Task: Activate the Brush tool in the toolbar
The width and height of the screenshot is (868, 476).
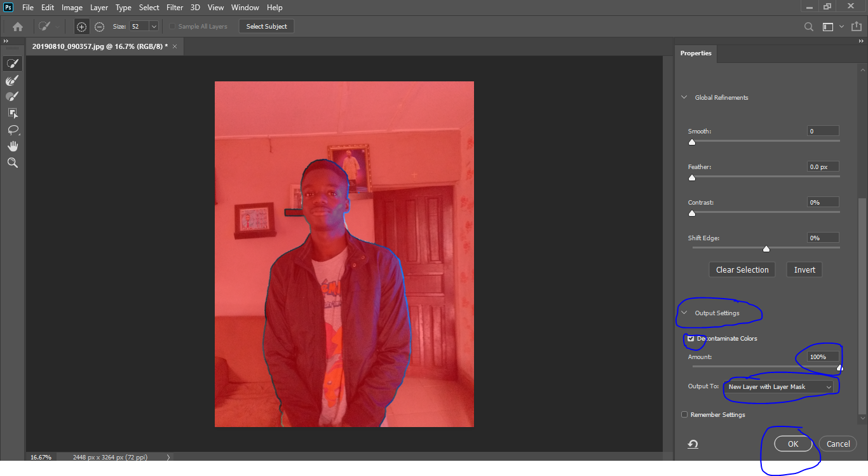Action: 13,96
